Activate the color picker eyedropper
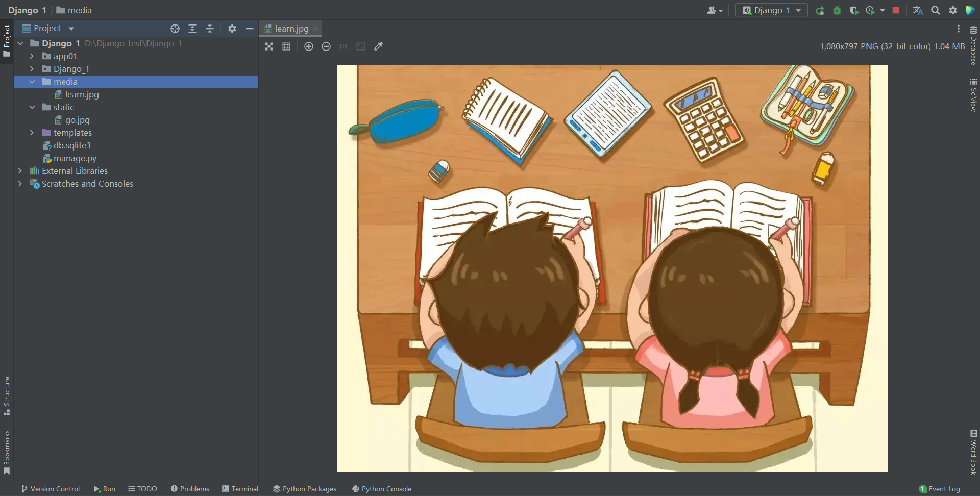 pos(378,46)
